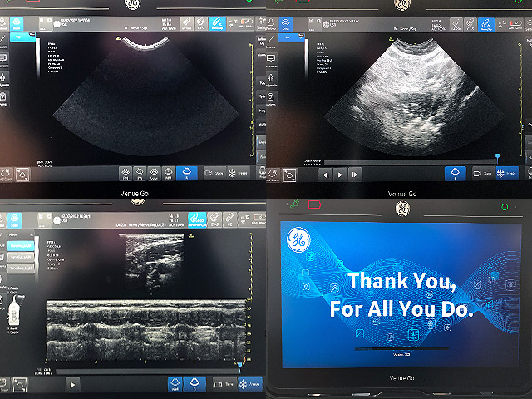Image resolution: width=532 pixels, height=399 pixels.
Task: Tap Store on the blank-sector screen
Action: pyautogui.click(x=214, y=173)
